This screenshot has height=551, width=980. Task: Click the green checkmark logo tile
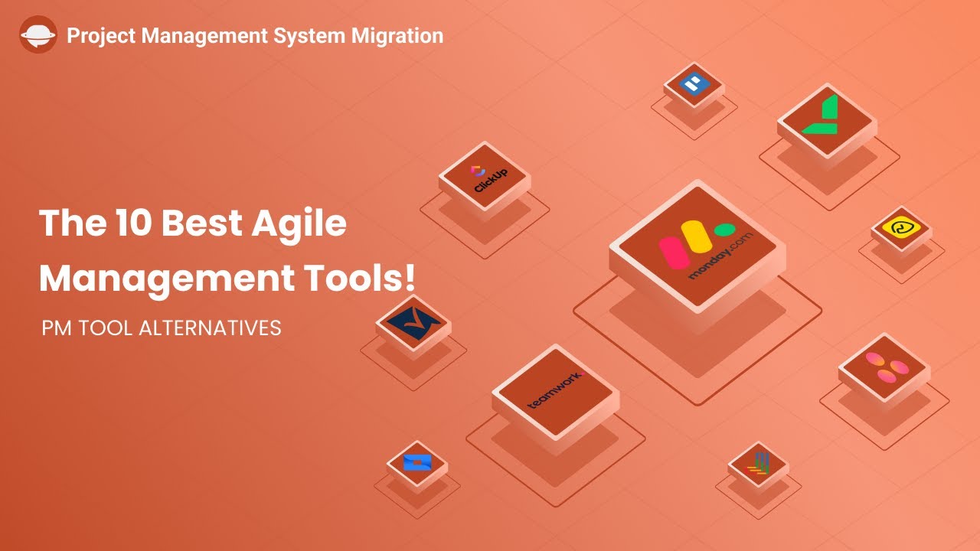[x=826, y=122]
